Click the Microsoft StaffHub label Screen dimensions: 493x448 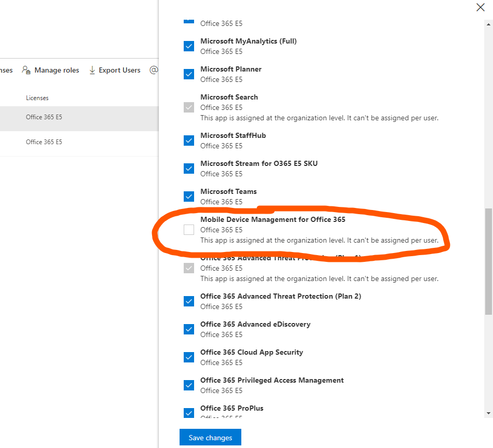pyautogui.click(x=233, y=135)
